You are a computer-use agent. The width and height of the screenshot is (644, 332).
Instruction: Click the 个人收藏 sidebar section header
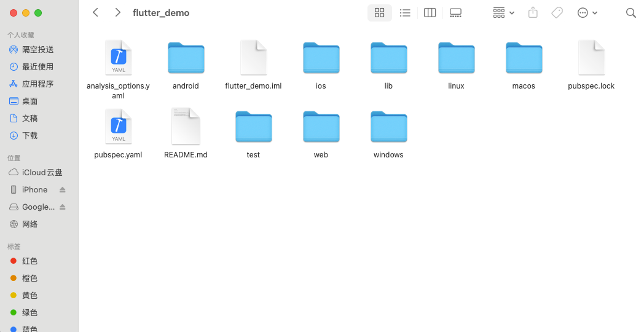(20, 35)
